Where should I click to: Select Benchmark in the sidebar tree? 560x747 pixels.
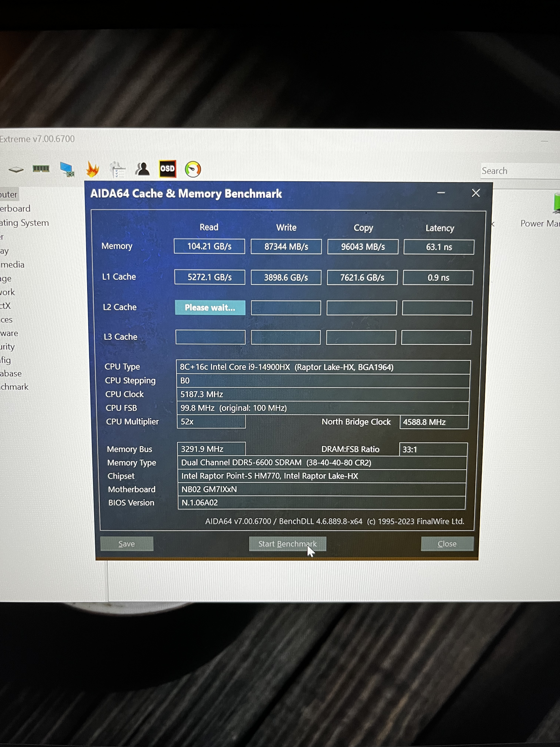(14, 387)
